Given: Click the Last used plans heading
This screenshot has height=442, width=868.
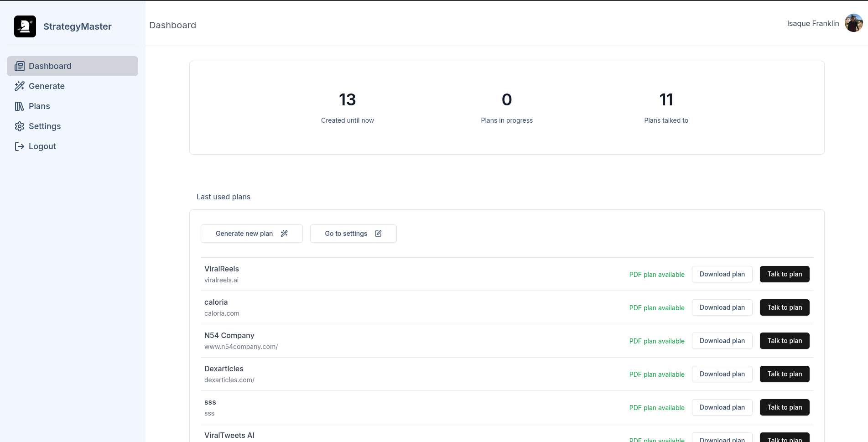Looking at the screenshot, I should [x=223, y=197].
